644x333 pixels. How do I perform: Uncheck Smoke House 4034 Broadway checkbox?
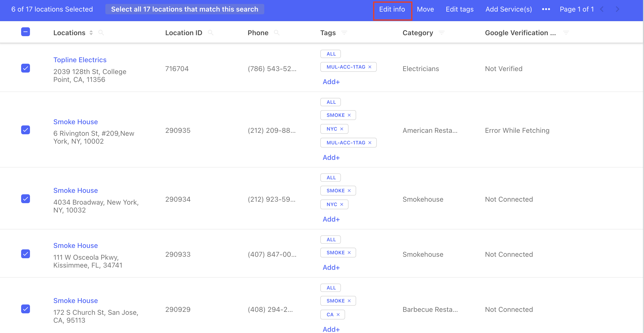[26, 199]
